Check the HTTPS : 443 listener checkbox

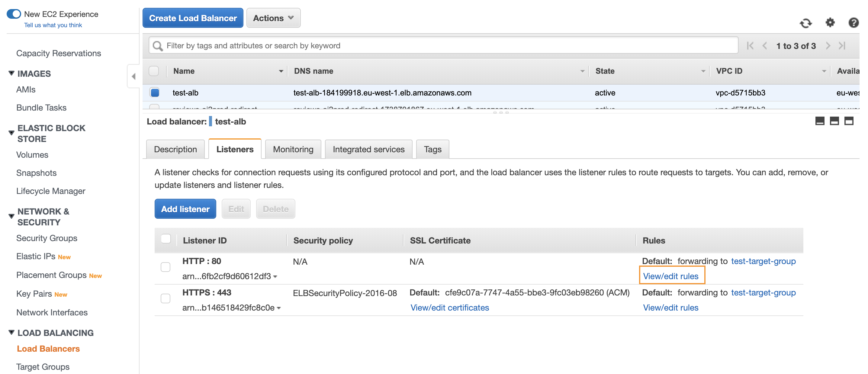tap(166, 298)
